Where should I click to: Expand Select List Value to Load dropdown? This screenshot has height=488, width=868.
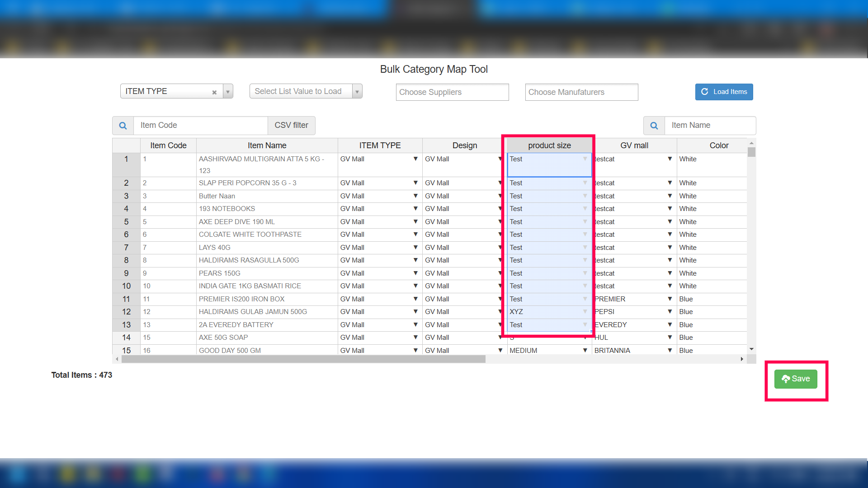click(x=357, y=92)
